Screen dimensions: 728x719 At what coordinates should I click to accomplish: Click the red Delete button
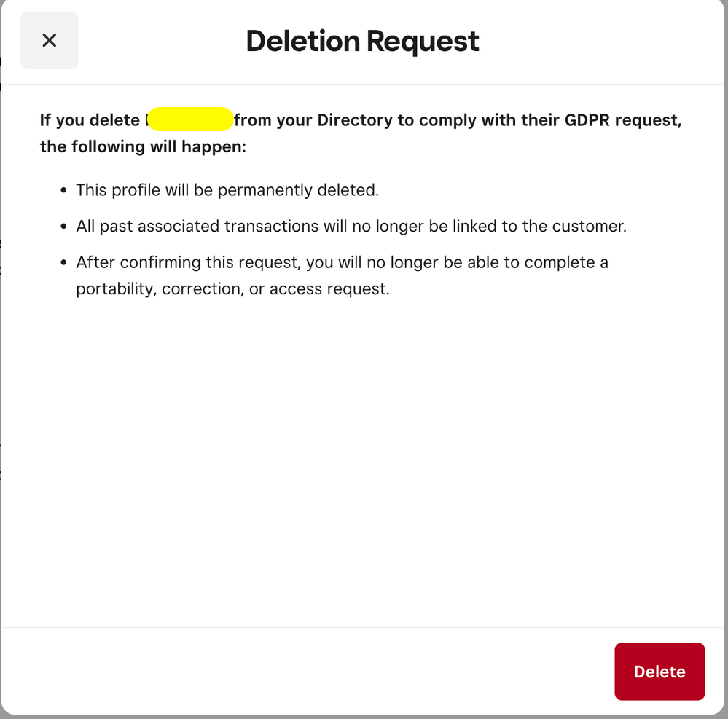[659, 672]
